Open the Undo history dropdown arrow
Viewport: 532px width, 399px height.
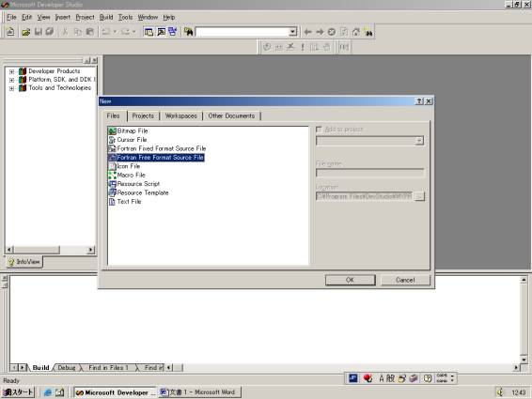(x=115, y=32)
